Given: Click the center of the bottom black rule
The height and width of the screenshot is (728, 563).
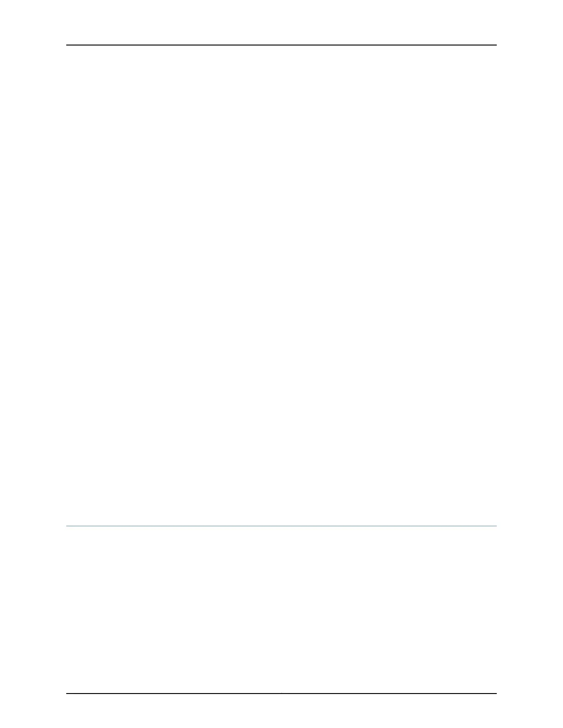Looking at the screenshot, I should (x=281, y=694).
